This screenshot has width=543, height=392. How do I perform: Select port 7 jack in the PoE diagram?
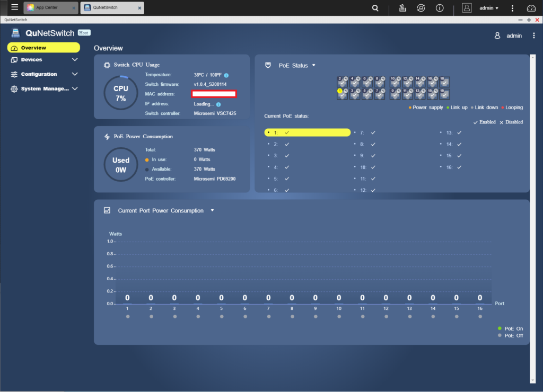380,94
